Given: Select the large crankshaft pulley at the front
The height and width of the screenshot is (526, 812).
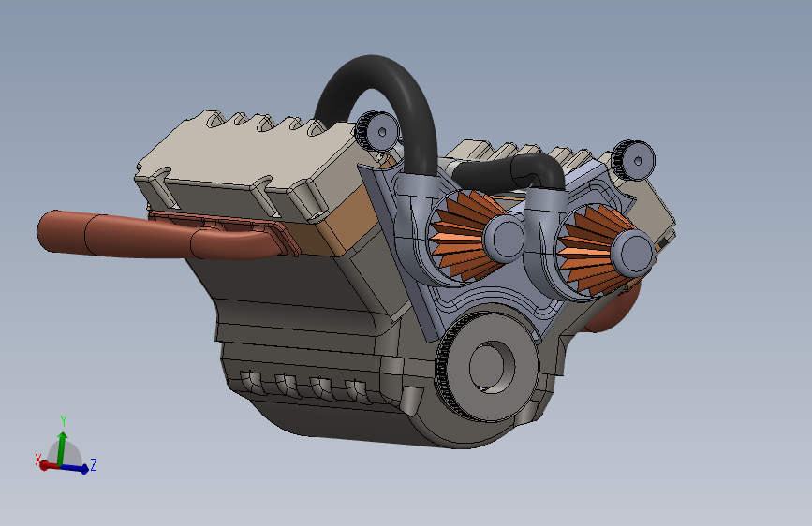Looking at the screenshot, I should (x=487, y=365).
